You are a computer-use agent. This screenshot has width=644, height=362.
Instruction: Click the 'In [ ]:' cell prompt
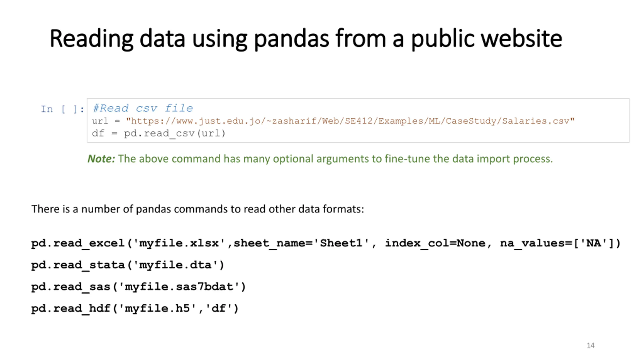click(x=62, y=109)
